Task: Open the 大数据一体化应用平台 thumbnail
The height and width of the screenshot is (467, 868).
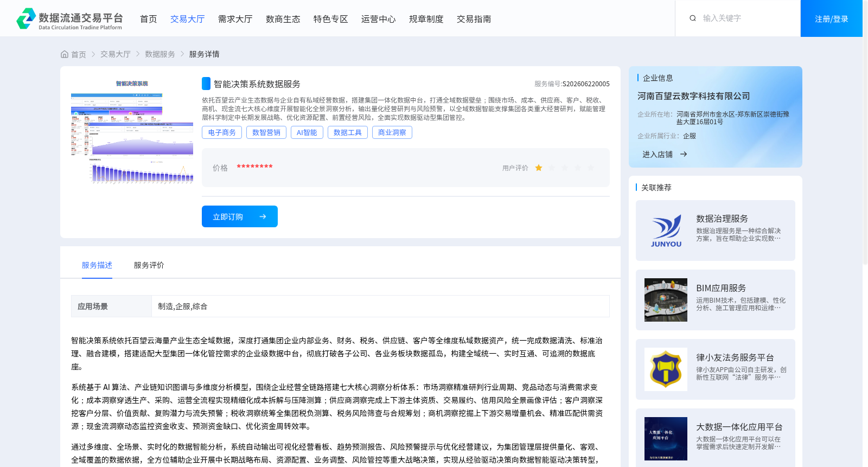Action: tap(666, 439)
